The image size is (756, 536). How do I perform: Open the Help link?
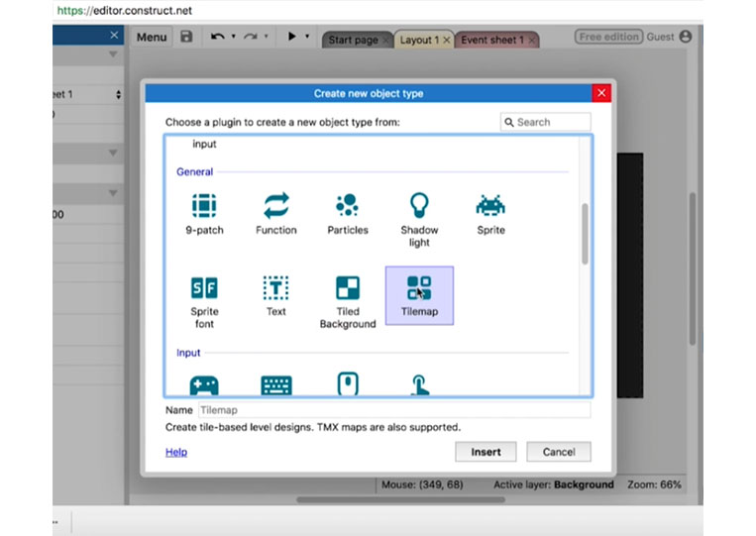pyautogui.click(x=176, y=452)
